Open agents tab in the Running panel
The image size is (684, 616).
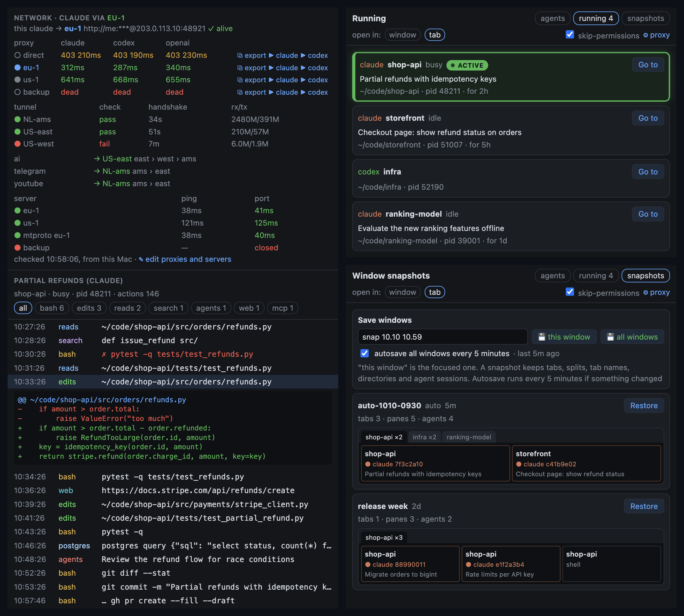(552, 18)
